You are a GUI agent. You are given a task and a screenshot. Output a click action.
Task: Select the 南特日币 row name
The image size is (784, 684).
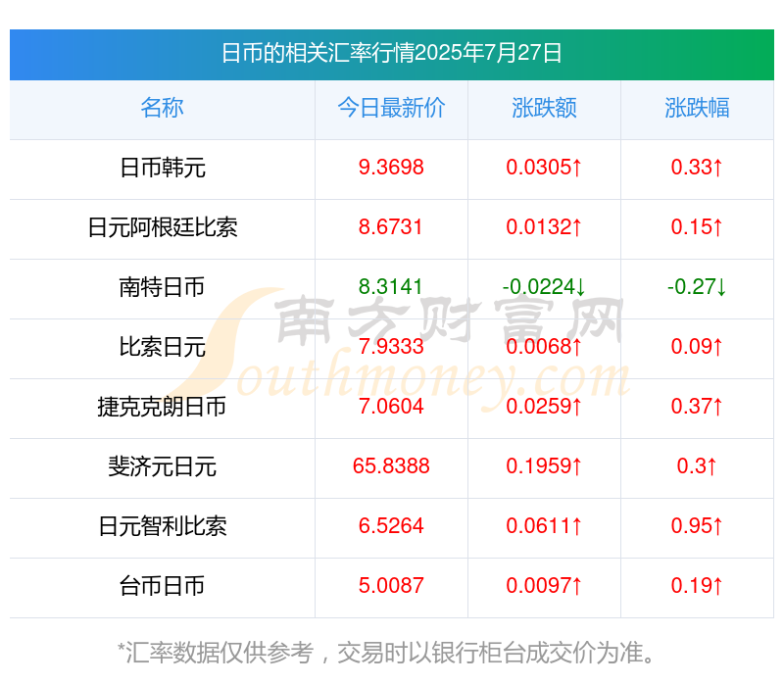pyautogui.click(x=162, y=287)
